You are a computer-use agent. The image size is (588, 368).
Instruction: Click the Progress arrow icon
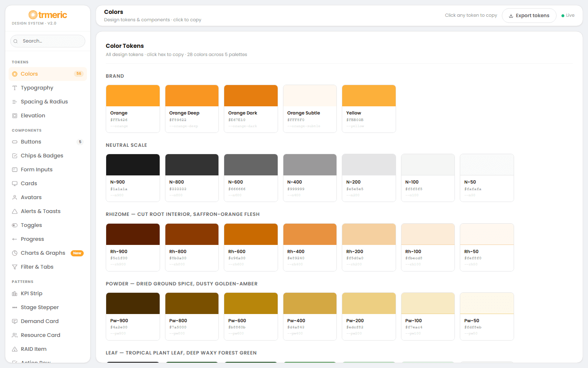[x=15, y=239]
